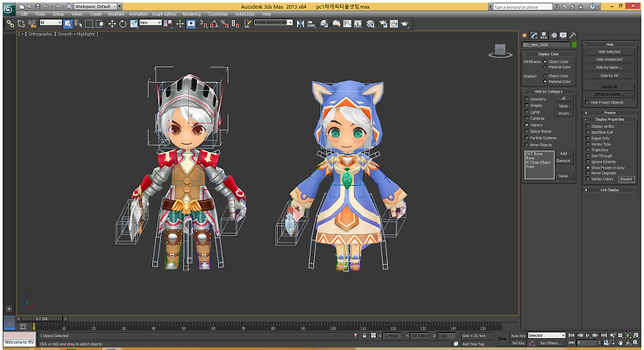
Task: Open the Edit menu
Action: tap(24, 14)
